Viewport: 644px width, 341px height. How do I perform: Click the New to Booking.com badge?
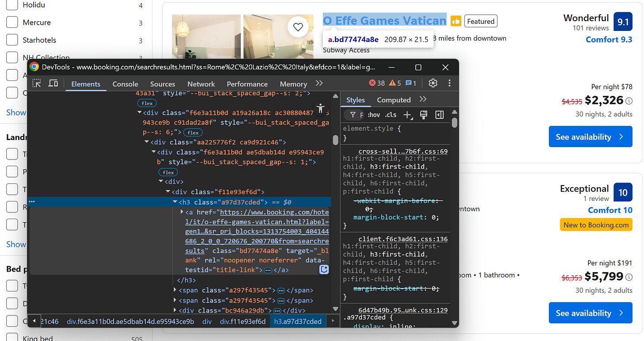[x=596, y=225]
